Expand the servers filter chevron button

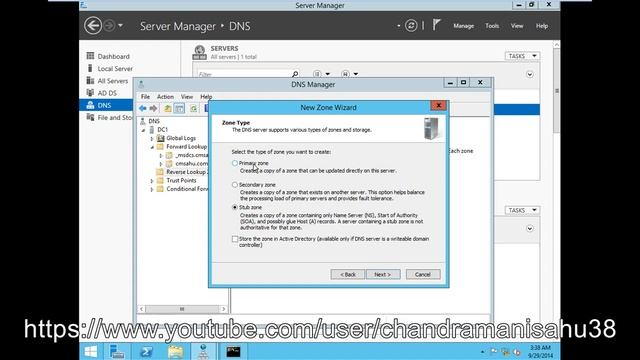pyautogui.click(x=529, y=74)
